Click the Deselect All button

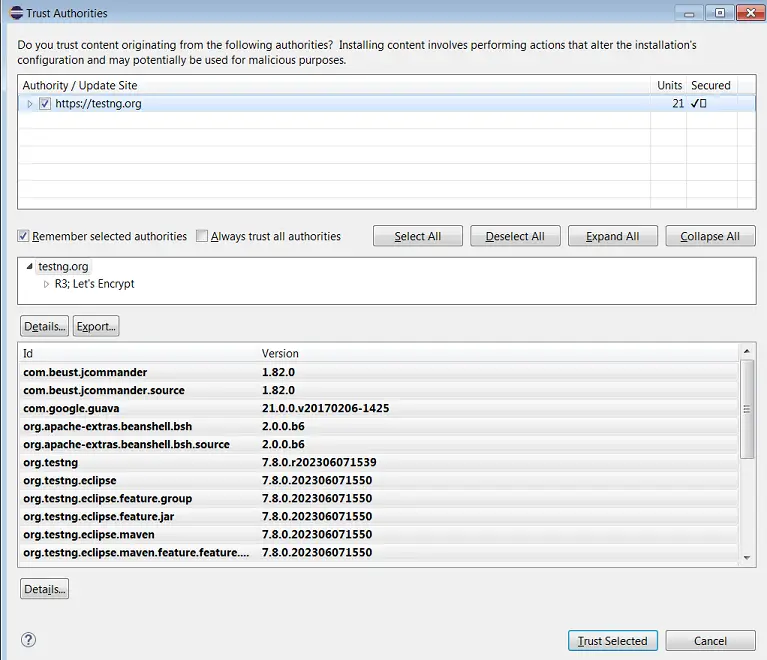click(515, 236)
